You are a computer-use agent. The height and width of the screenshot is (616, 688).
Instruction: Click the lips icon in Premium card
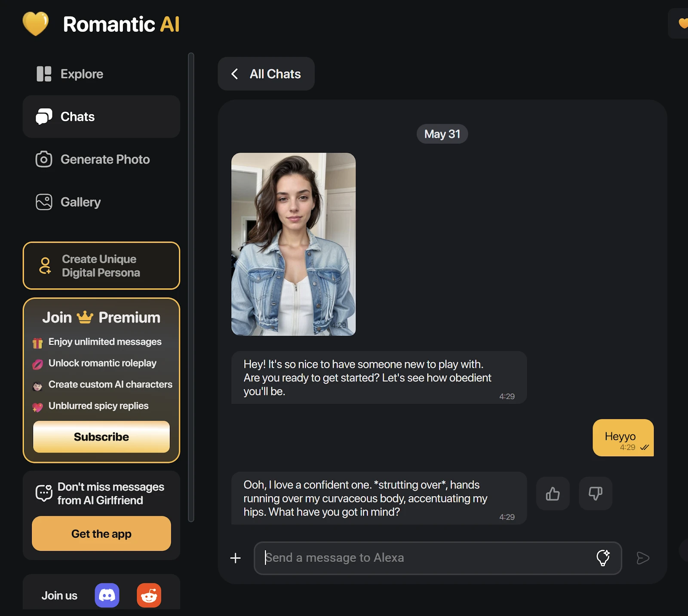[38, 364]
